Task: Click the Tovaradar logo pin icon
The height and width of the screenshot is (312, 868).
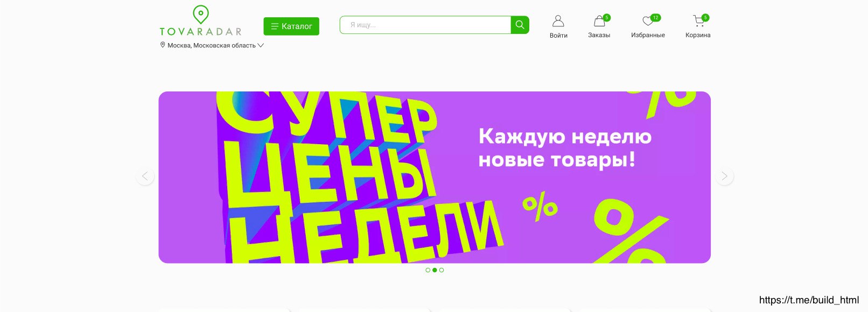Action: [200, 15]
